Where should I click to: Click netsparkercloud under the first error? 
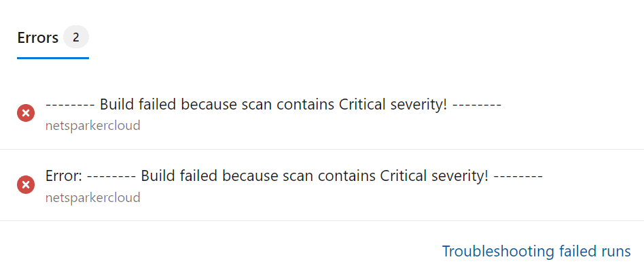click(93, 125)
